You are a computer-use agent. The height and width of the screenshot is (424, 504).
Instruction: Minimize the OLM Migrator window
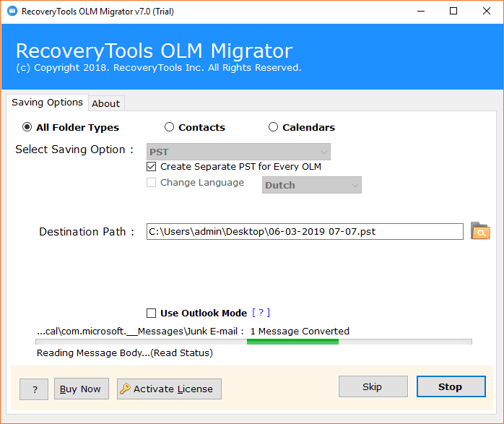point(421,12)
